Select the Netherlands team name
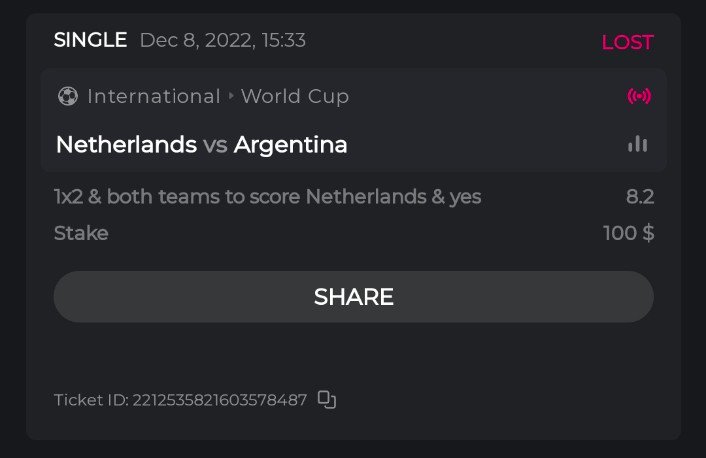This screenshot has height=458, width=706. (126, 145)
